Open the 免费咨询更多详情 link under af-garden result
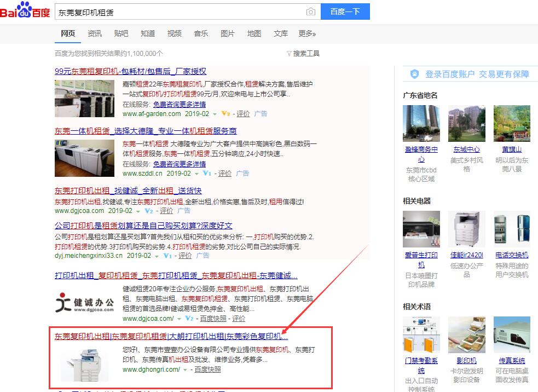 pyautogui.click(x=180, y=105)
